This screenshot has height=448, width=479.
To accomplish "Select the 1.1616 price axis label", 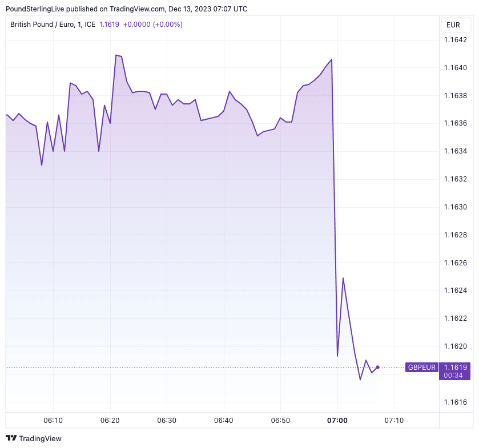I will tap(455, 402).
